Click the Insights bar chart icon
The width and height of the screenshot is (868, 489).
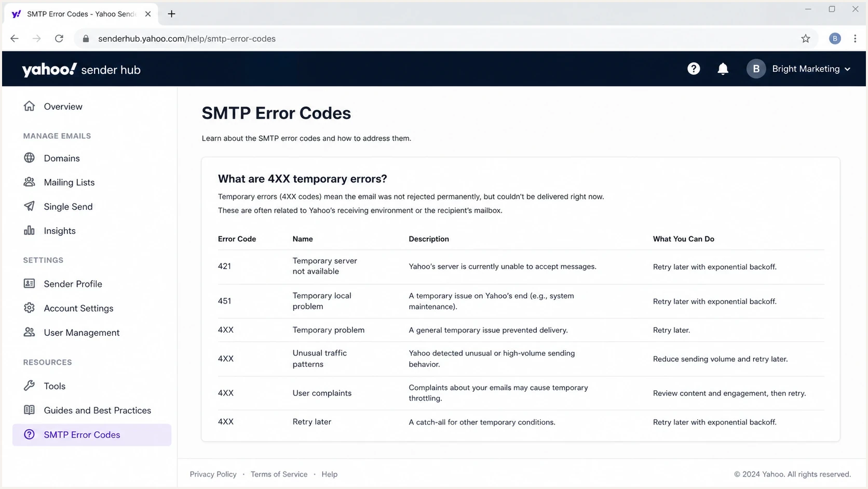tap(29, 230)
